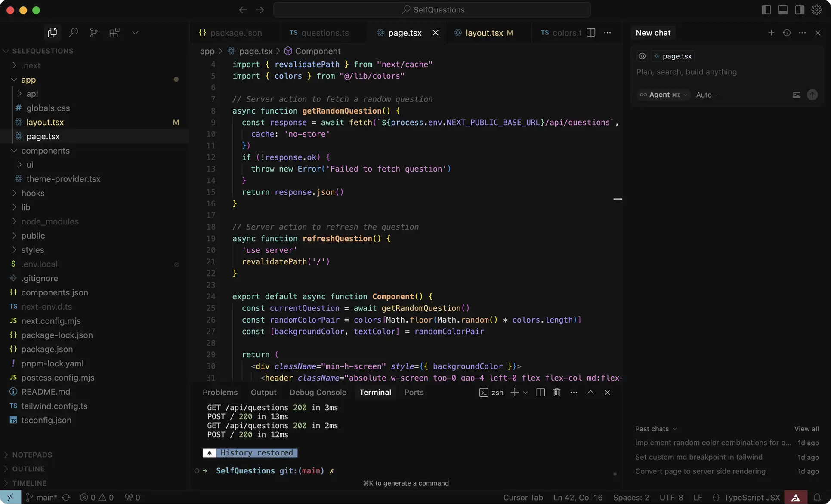This screenshot has width=831, height=504.
Task: Attach an image to chat
Action: pos(797,95)
